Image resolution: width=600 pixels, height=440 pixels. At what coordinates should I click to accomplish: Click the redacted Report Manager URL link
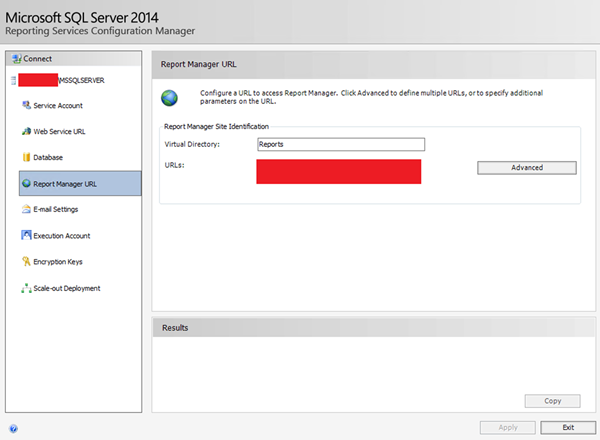click(338, 171)
